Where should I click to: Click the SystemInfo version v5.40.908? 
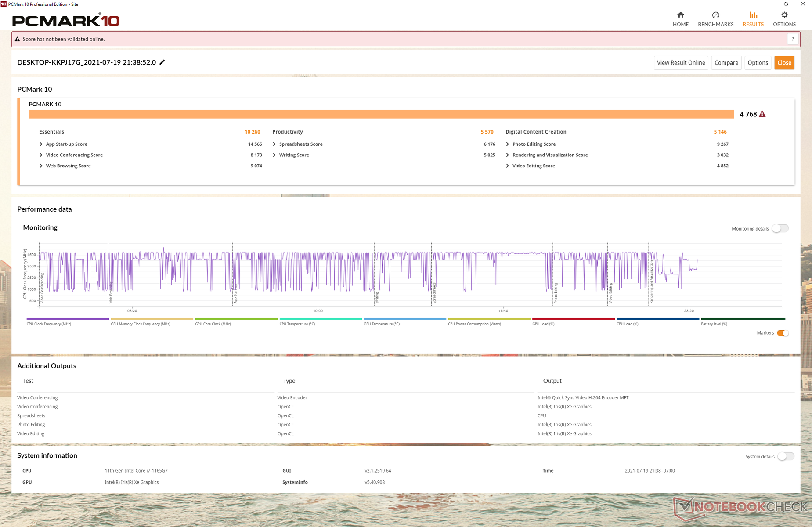375,482
